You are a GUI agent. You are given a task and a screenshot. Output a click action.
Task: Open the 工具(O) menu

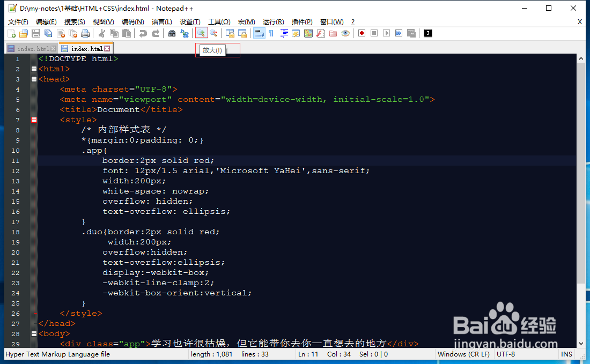[219, 22]
